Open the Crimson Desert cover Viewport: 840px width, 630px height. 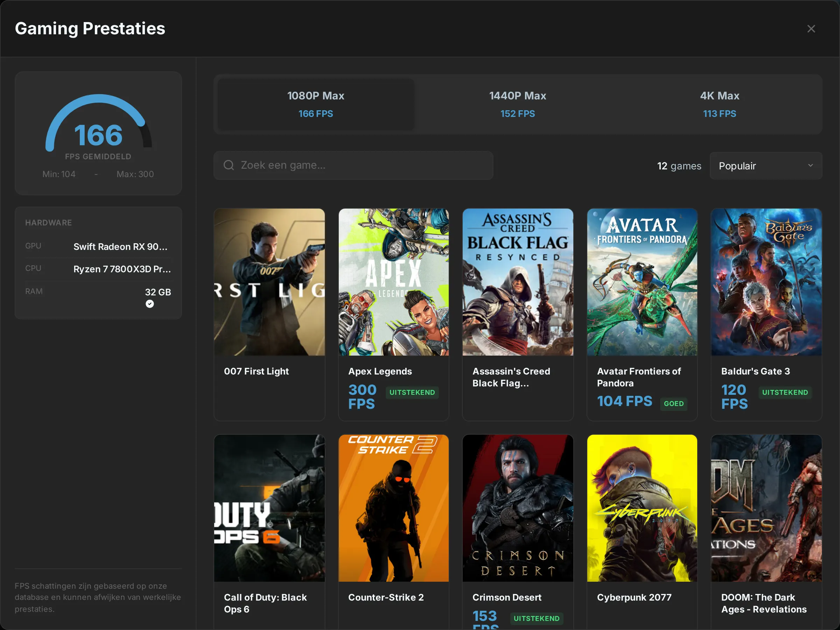click(518, 508)
